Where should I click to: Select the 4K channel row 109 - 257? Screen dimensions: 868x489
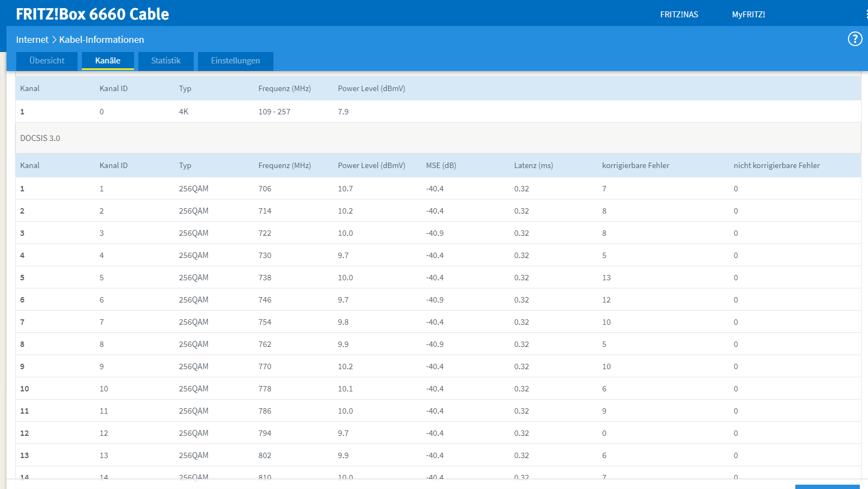tap(438, 112)
